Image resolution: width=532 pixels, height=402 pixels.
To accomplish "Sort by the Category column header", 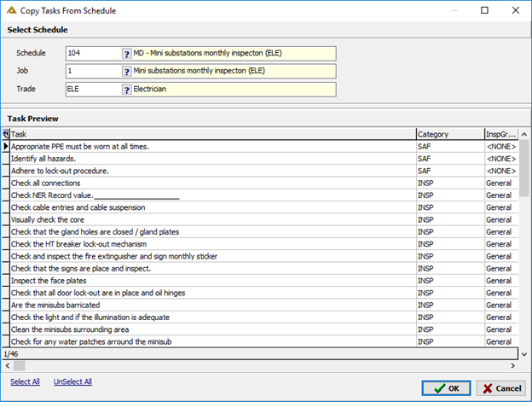I will coord(450,134).
